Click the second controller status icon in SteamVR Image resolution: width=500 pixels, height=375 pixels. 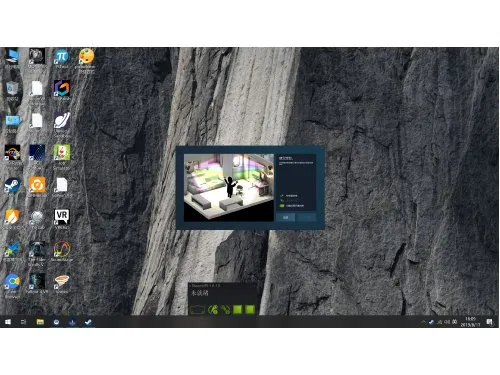point(226,310)
